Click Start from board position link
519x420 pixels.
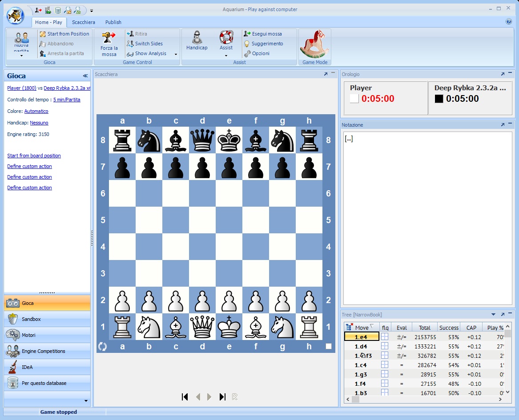pos(34,156)
